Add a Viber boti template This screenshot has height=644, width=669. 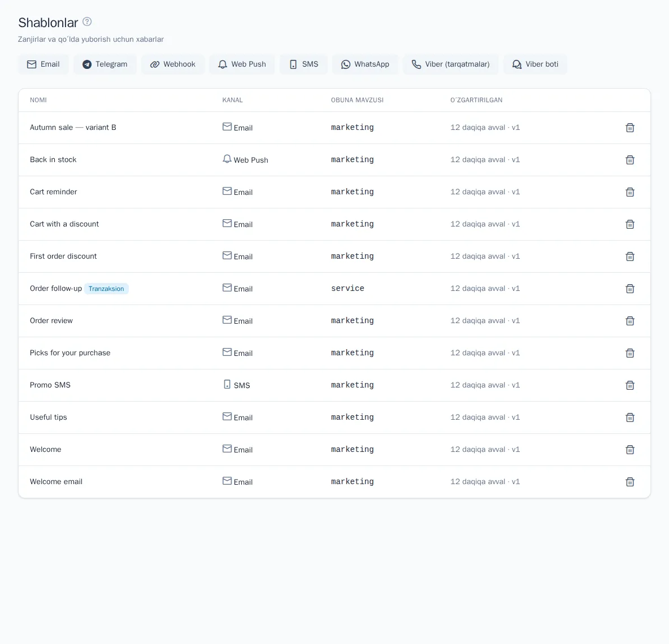536,64
